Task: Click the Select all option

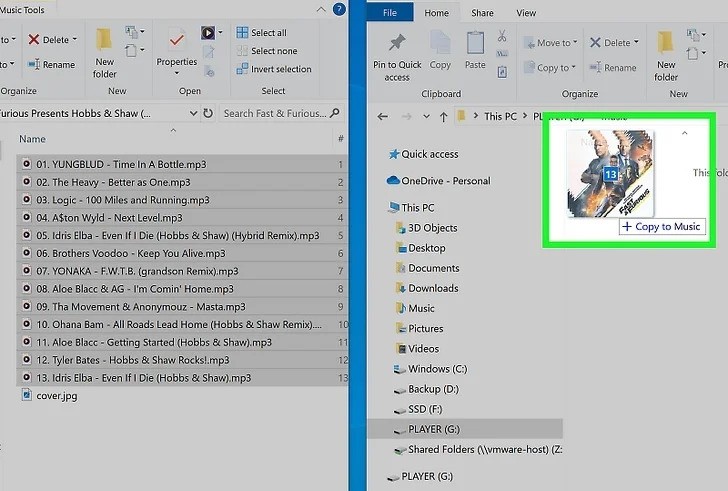Action: click(x=261, y=32)
